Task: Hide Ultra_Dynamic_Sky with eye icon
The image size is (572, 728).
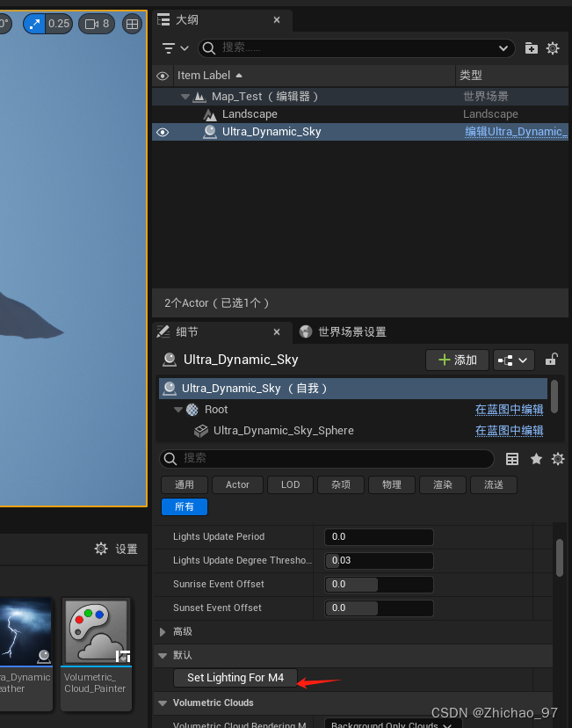Action: [163, 132]
